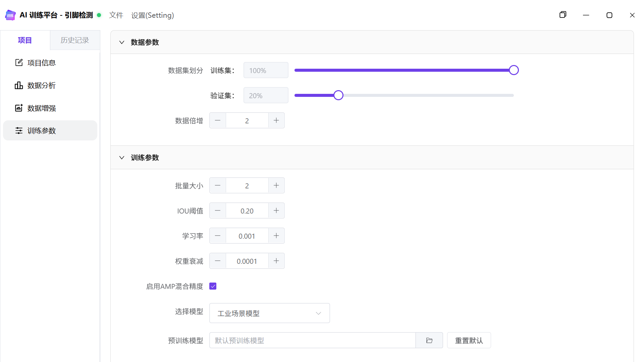Click 重置默认 button
Image resolution: width=644 pixels, height=362 pixels.
(x=469, y=341)
